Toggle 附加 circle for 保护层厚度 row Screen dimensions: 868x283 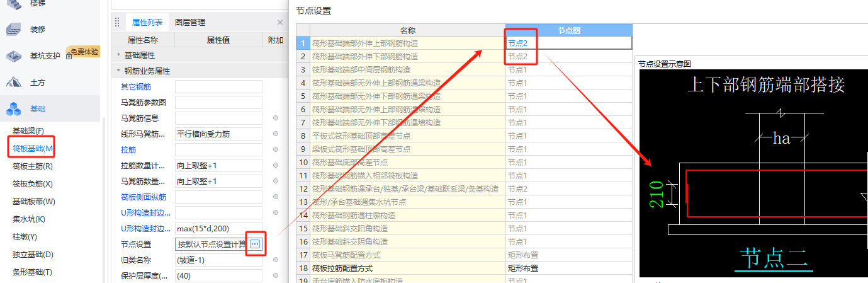tap(275, 275)
